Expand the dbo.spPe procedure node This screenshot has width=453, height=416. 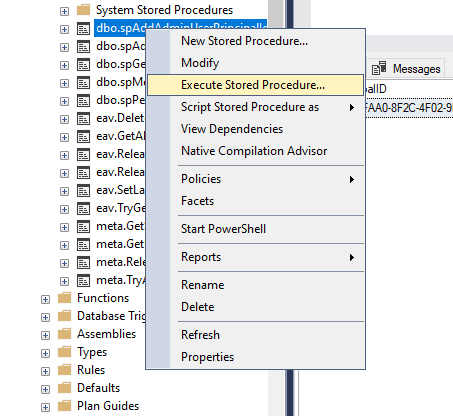tap(64, 101)
